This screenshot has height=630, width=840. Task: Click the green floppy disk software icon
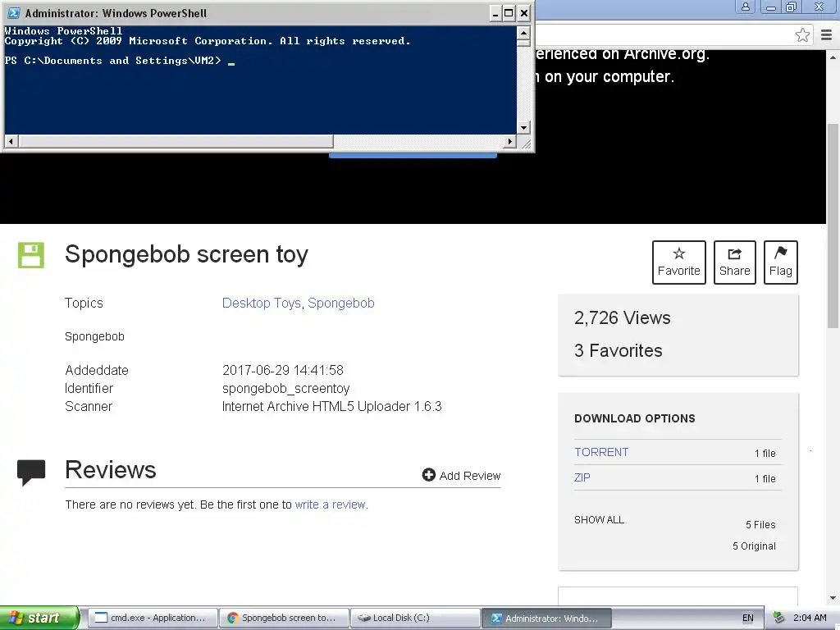[31, 255]
